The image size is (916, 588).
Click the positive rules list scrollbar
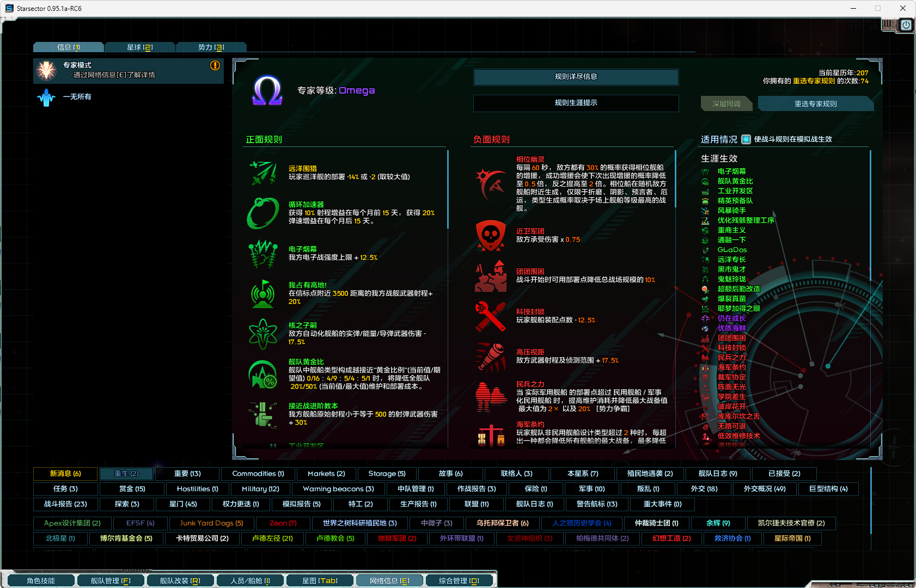[x=448, y=189]
